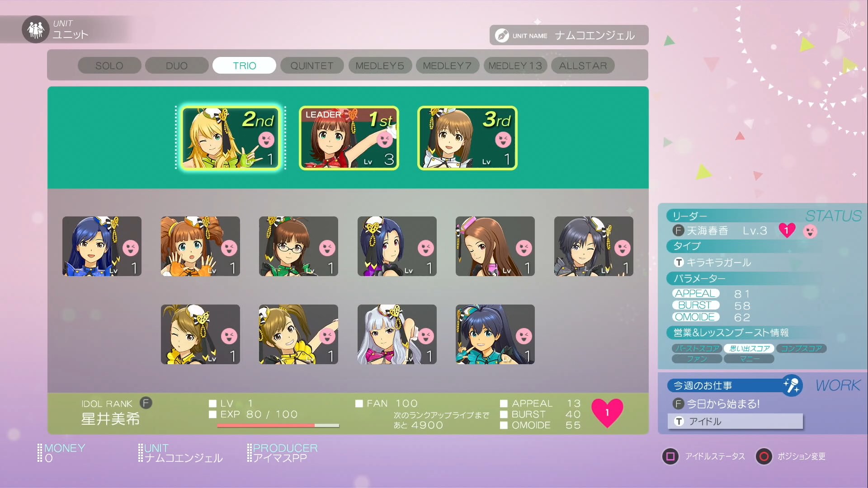Click the EXP progress bar

(x=278, y=425)
